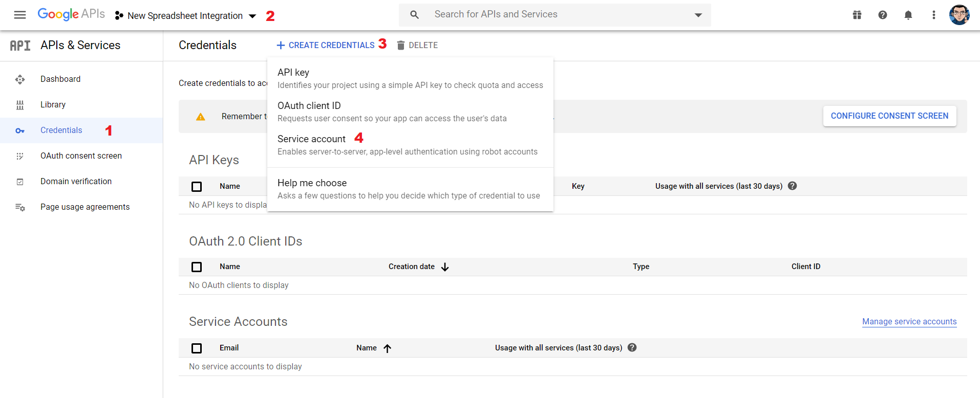The height and width of the screenshot is (398, 980).
Task: Check the OAuth 2.0 Client IDs select-all checkbox
Action: click(197, 267)
